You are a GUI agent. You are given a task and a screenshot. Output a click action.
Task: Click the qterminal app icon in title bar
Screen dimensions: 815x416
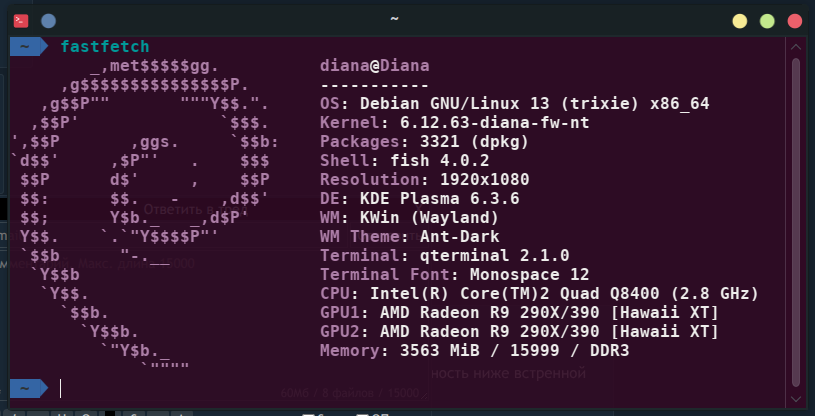tap(21, 21)
